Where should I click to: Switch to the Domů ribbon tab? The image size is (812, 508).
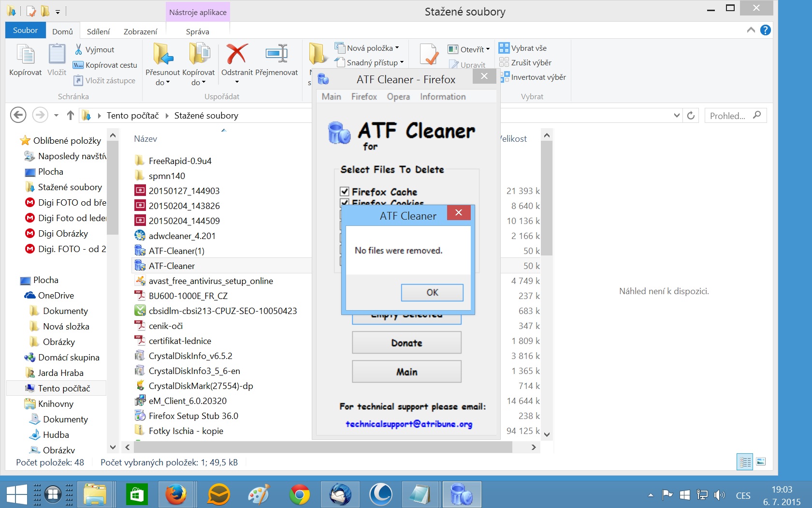tap(62, 31)
